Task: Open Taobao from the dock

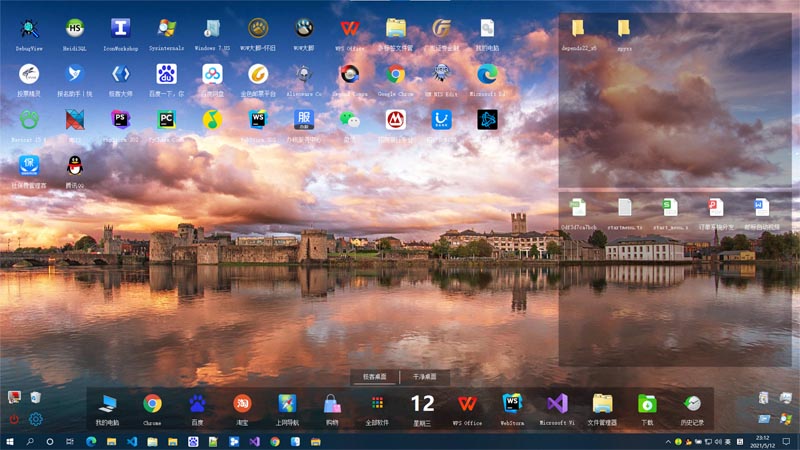Action: click(x=242, y=403)
